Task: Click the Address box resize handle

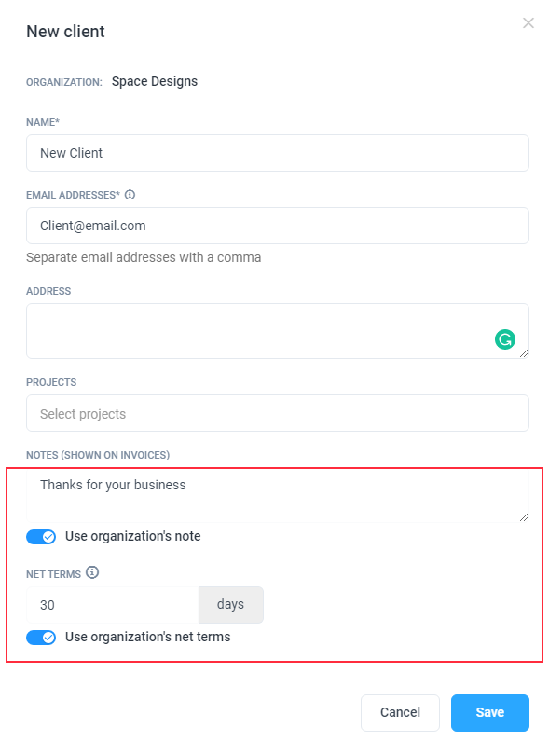Action: [524, 353]
